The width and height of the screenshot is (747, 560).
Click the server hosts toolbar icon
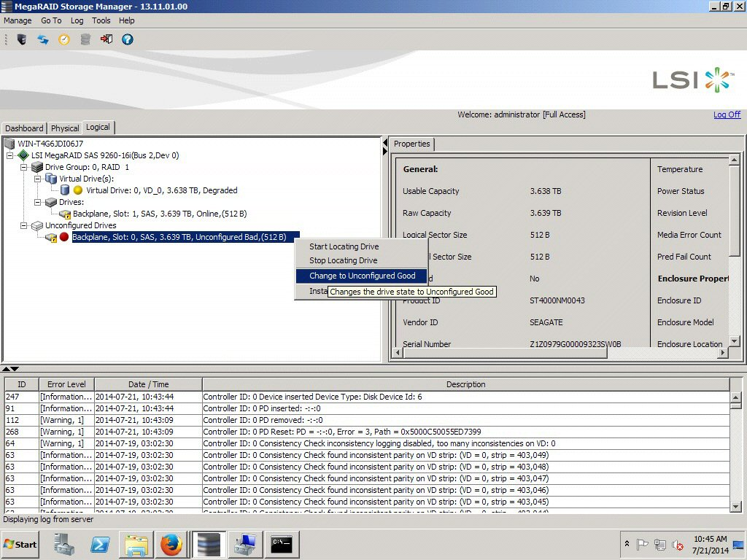21,39
